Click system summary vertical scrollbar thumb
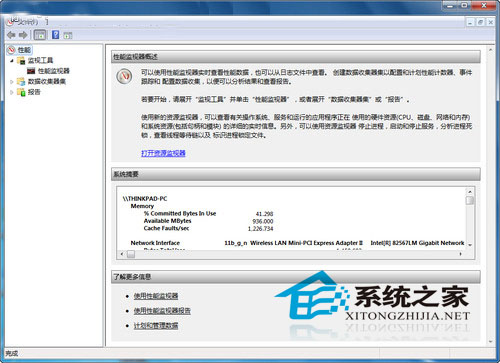The width and height of the screenshot is (500, 363). 470,200
